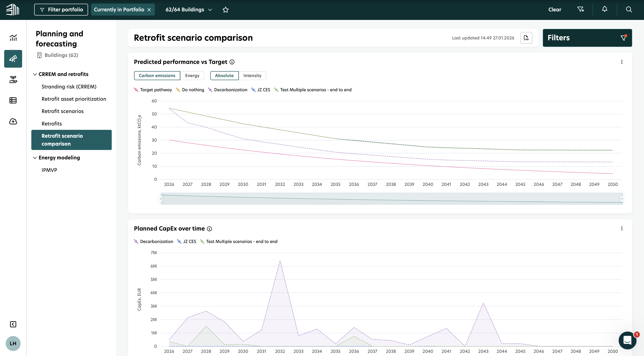Click the Filter portfolio button

click(61, 10)
